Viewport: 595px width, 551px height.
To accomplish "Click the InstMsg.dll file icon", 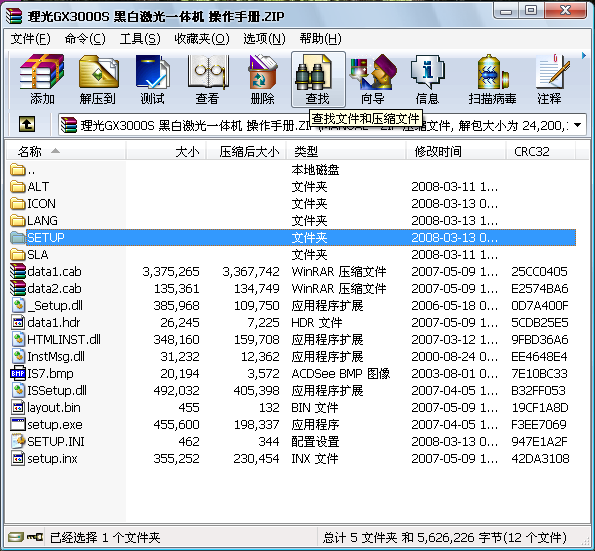I will [x=17, y=356].
